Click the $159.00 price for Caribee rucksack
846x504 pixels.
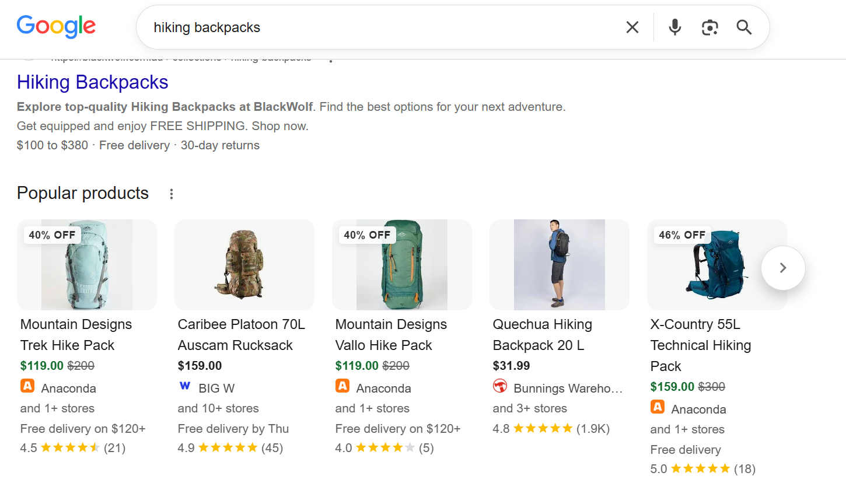tap(200, 366)
